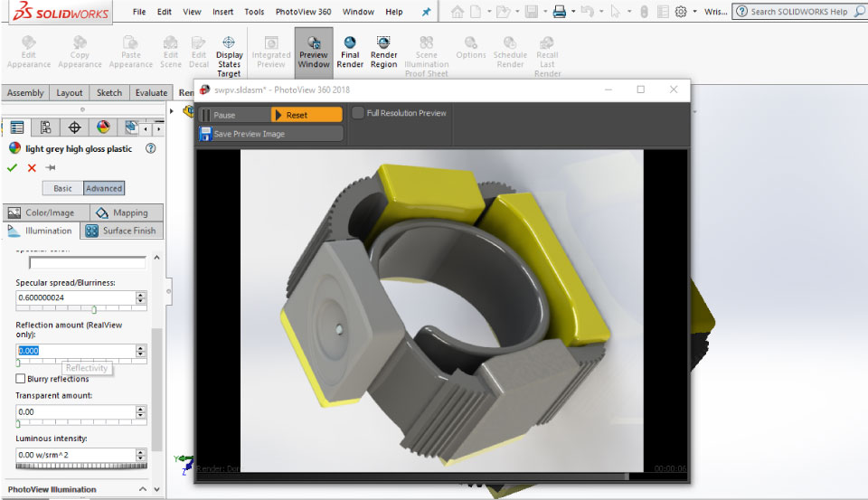868x500 pixels.
Task: Open the Edit Scene tool
Action: tap(171, 52)
